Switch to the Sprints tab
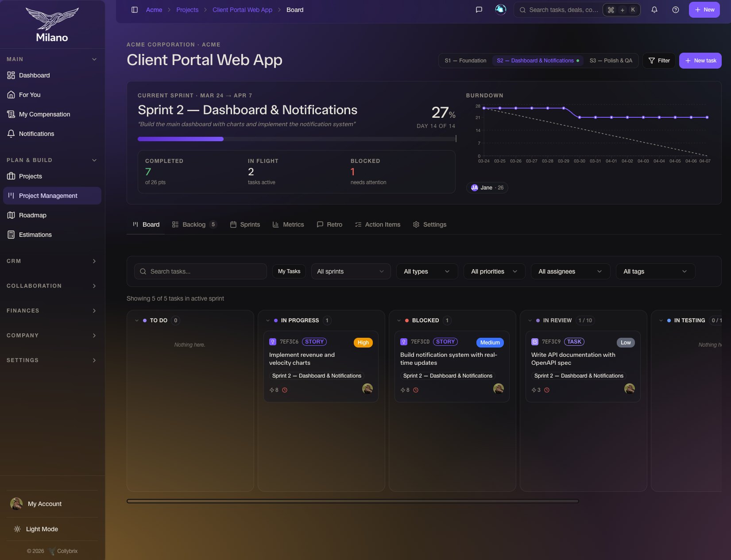 click(x=245, y=224)
